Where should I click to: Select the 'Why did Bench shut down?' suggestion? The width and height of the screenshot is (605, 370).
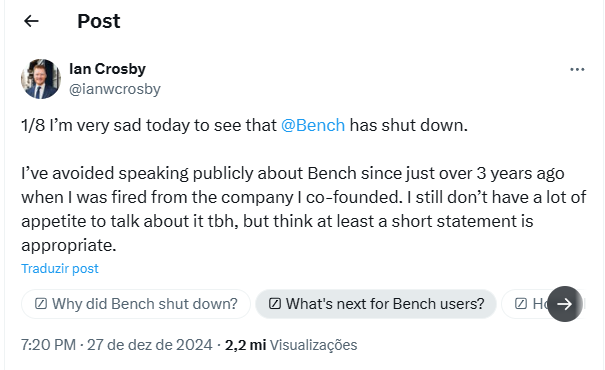(136, 304)
